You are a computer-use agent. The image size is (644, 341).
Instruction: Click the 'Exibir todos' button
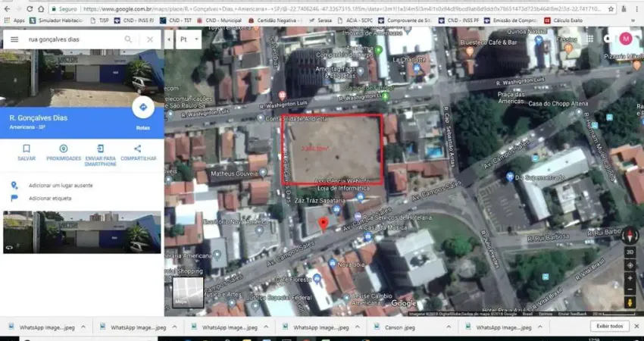point(610,326)
